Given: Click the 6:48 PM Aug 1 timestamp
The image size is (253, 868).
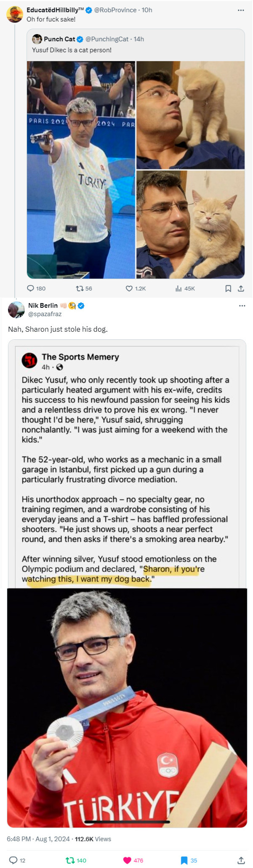Looking at the screenshot, I should click(x=38, y=839).
